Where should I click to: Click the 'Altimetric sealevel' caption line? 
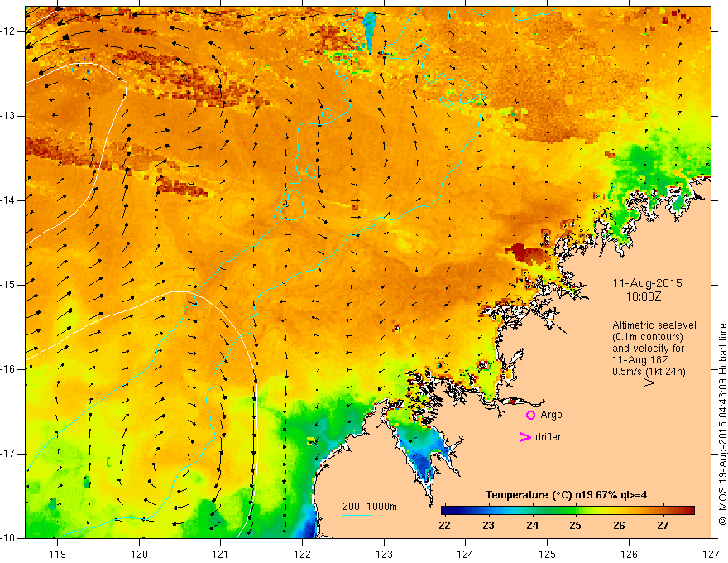pyautogui.click(x=654, y=325)
